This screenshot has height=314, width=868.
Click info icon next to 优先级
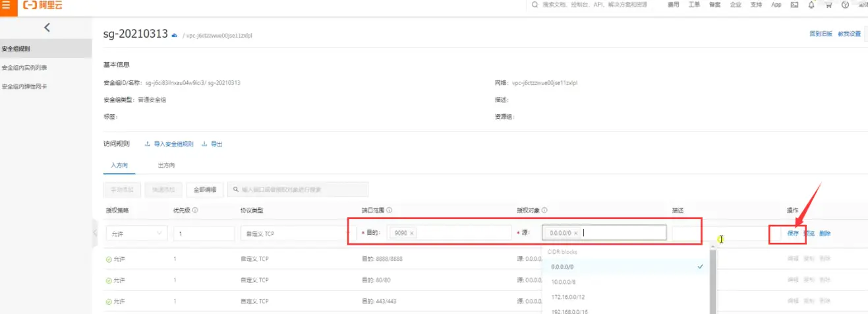195,211
